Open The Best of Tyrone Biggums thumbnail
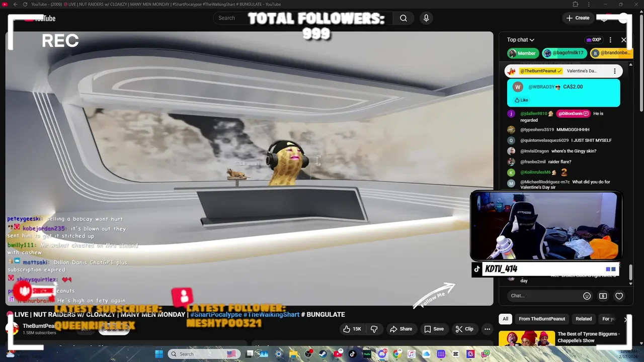 pyautogui.click(x=526, y=339)
